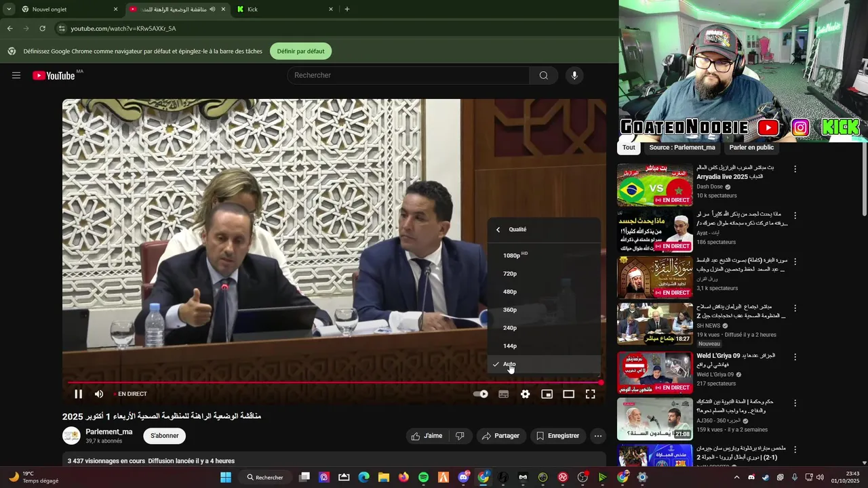
Task: Go to YouTube home via logo
Action: coord(54,75)
